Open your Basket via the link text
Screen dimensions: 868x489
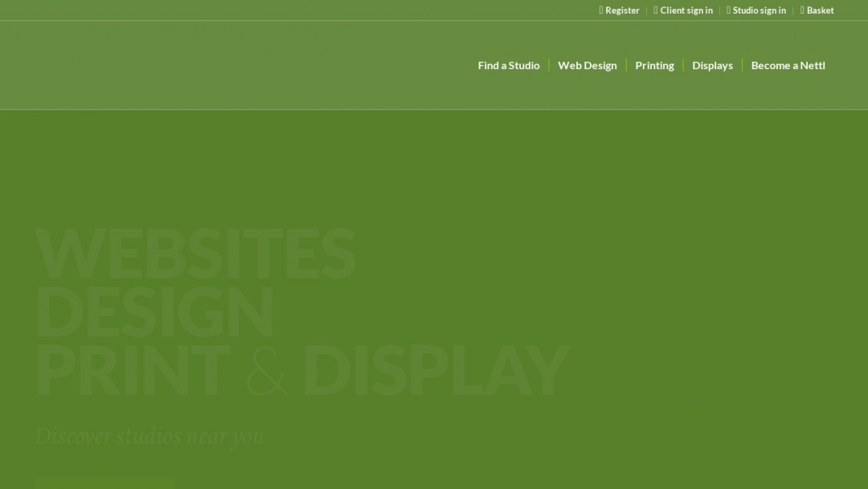[820, 10]
